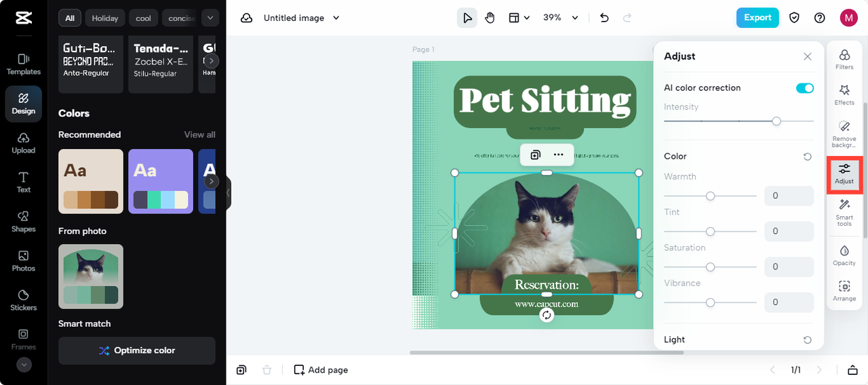Select the concise theme filter
The image size is (868, 385).
[180, 18]
